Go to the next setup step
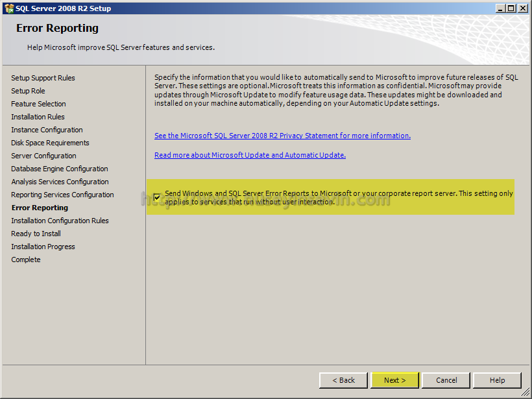 pos(395,380)
